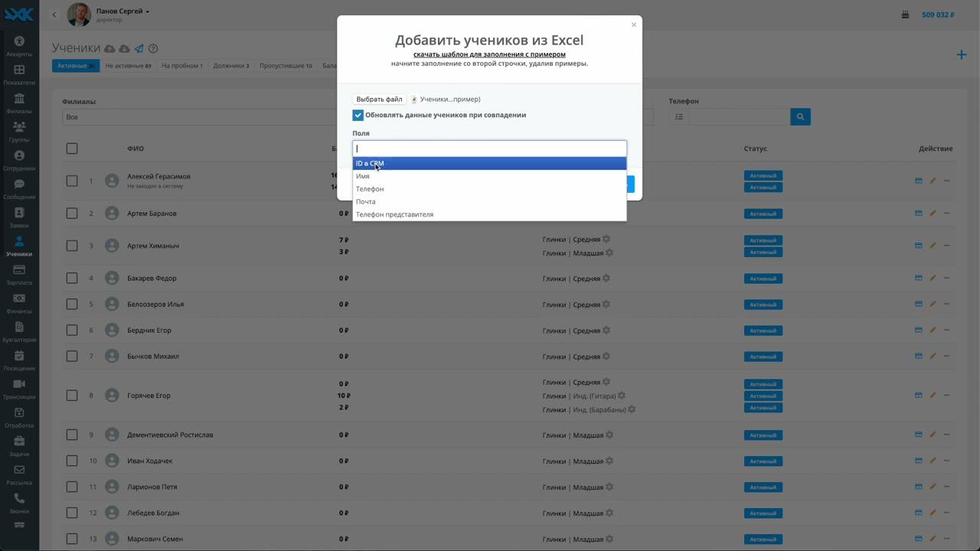The width and height of the screenshot is (980, 551).
Task: Choose Имя option in fields dropdown
Action: (489, 176)
